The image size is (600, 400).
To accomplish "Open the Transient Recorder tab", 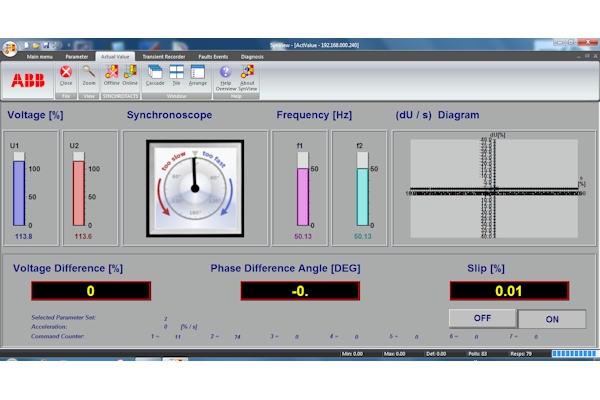I will [x=164, y=57].
